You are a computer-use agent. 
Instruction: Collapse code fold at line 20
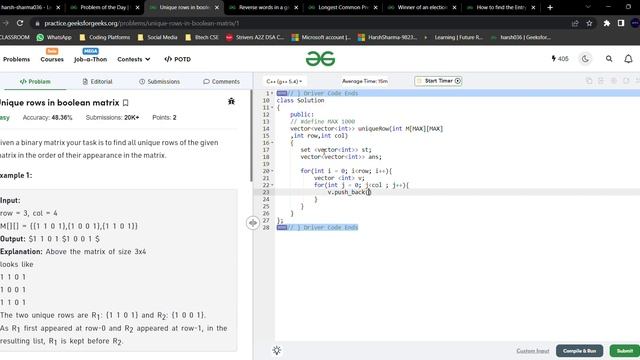(x=272, y=171)
